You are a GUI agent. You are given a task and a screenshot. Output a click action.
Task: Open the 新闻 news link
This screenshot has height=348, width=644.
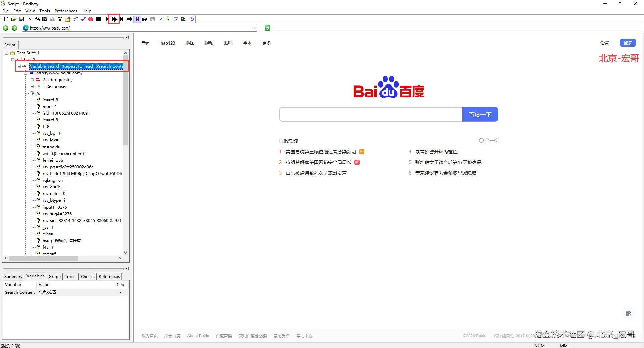[x=146, y=43]
